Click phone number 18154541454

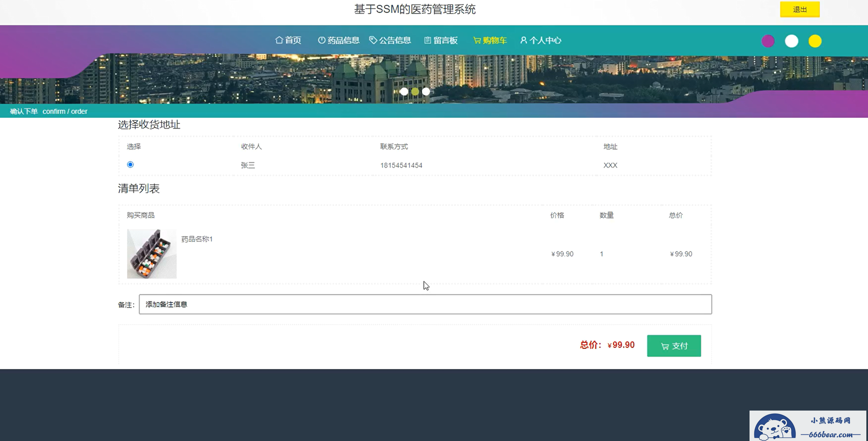coord(401,165)
